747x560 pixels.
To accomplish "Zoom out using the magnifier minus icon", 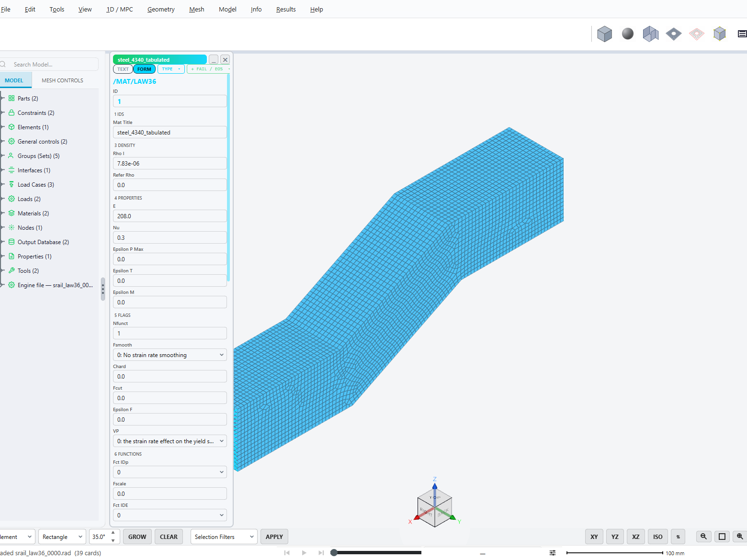I will click(703, 537).
